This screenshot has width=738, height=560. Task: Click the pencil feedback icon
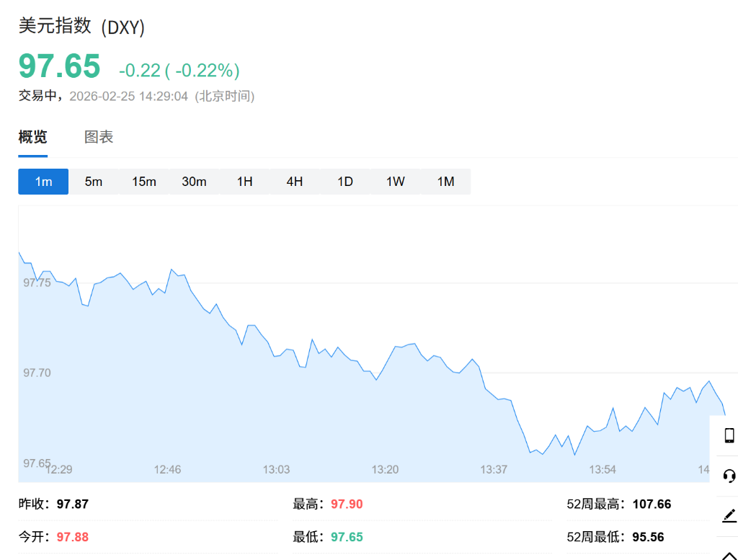coord(729,515)
